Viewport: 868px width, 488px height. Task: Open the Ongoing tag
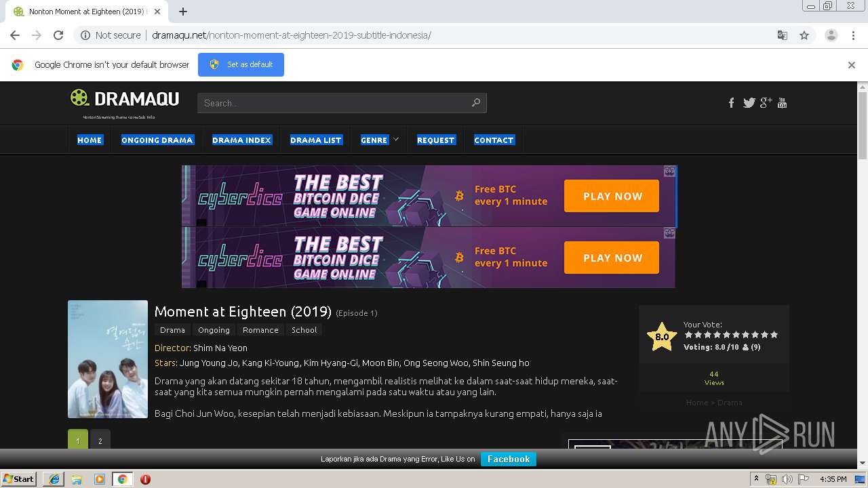tap(214, 330)
